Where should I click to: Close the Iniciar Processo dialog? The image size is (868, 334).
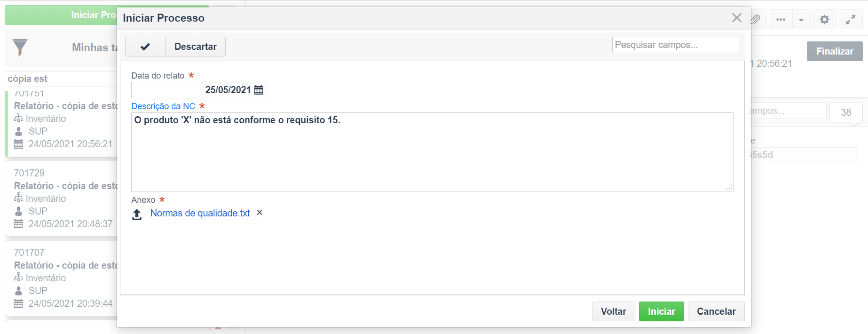tap(737, 18)
